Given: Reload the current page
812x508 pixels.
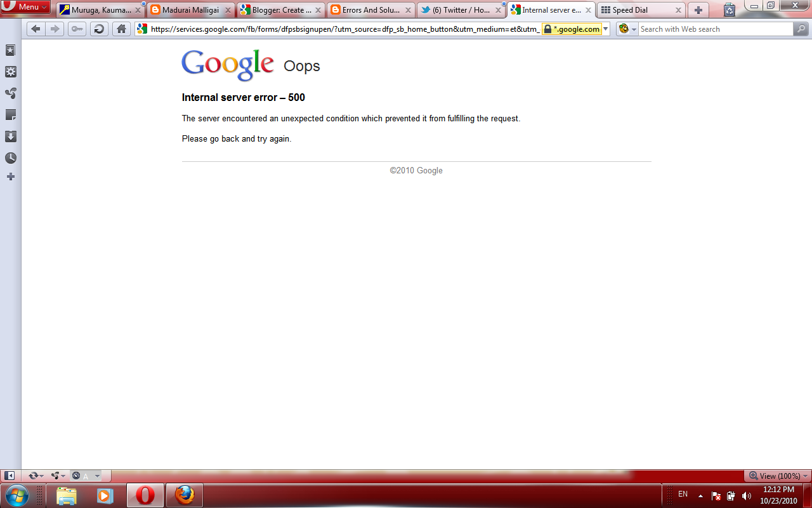Looking at the screenshot, I should pos(99,29).
